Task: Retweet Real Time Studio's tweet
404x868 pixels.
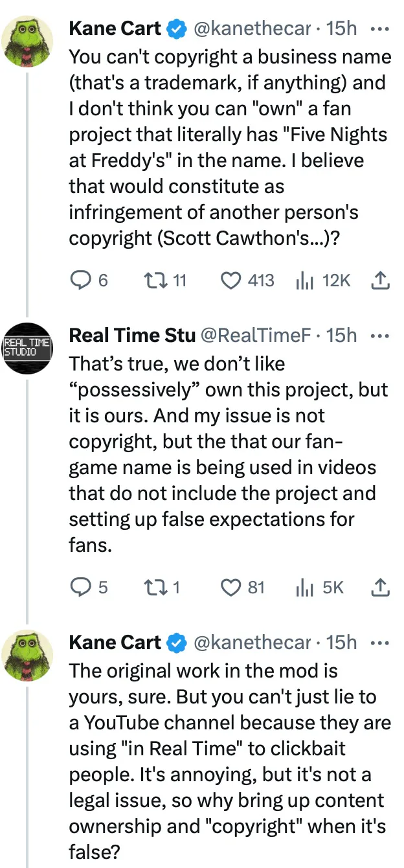Action: tap(154, 587)
